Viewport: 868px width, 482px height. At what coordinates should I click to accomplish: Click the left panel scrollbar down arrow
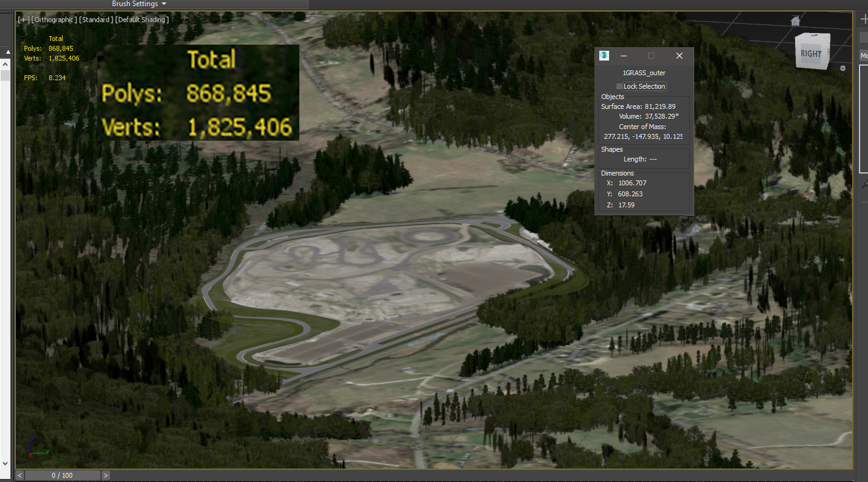[5, 464]
